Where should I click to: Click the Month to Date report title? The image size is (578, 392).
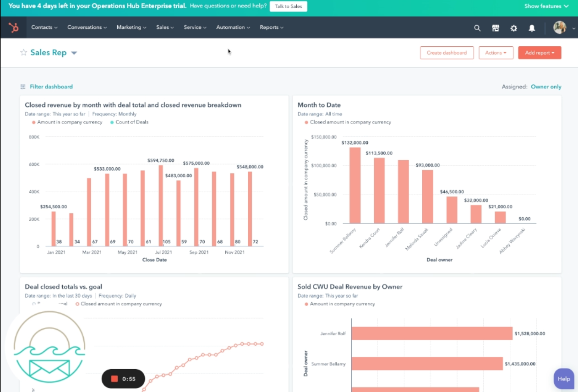[319, 105]
